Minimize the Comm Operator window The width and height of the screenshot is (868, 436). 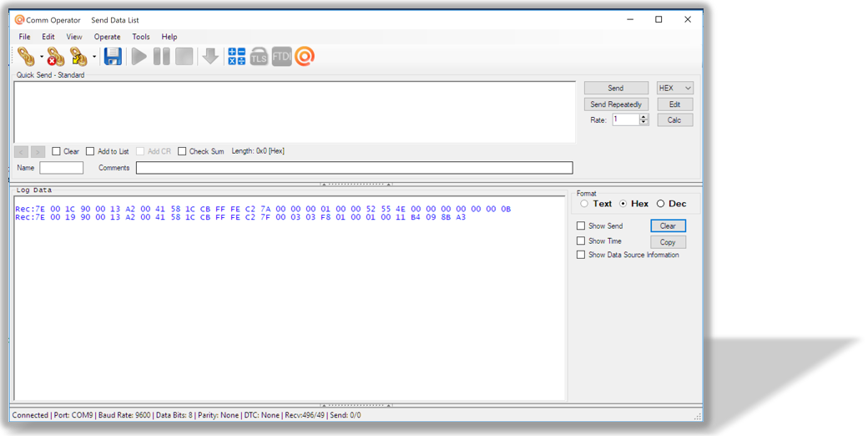click(630, 19)
